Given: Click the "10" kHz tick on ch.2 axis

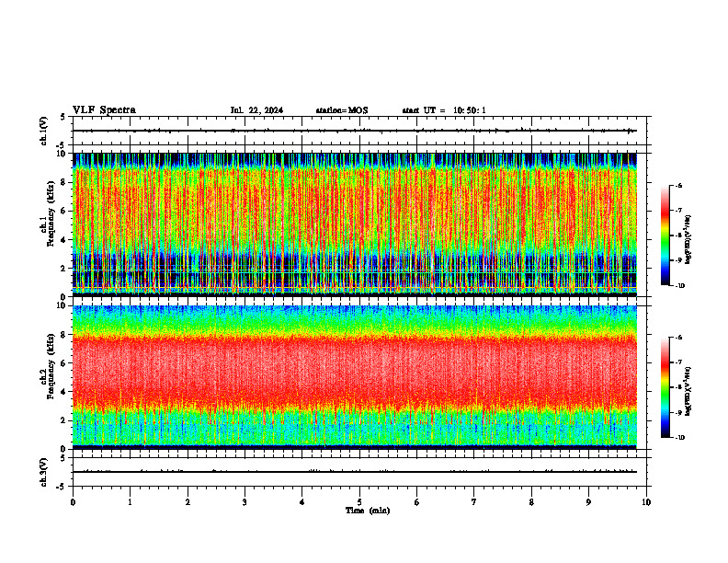Looking at the screenshot, I should click(x=63, y=305).
